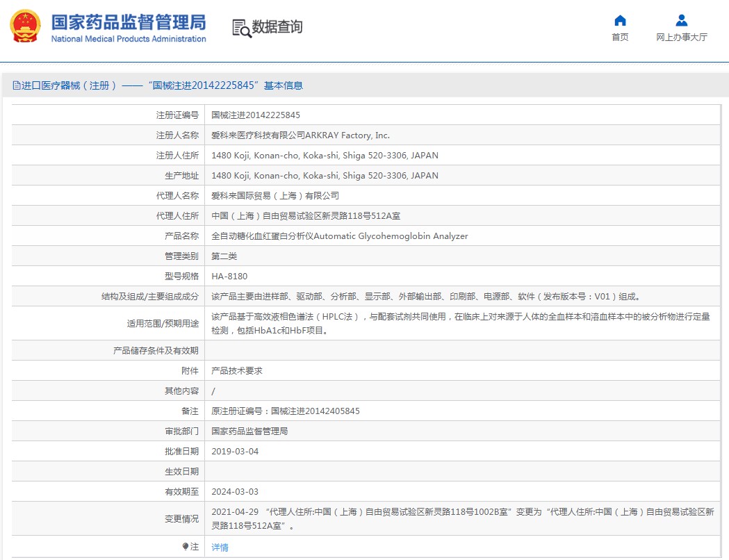729x560 pixels.
Task: Click the 第二类 management category value
Action: click(224, 256)
